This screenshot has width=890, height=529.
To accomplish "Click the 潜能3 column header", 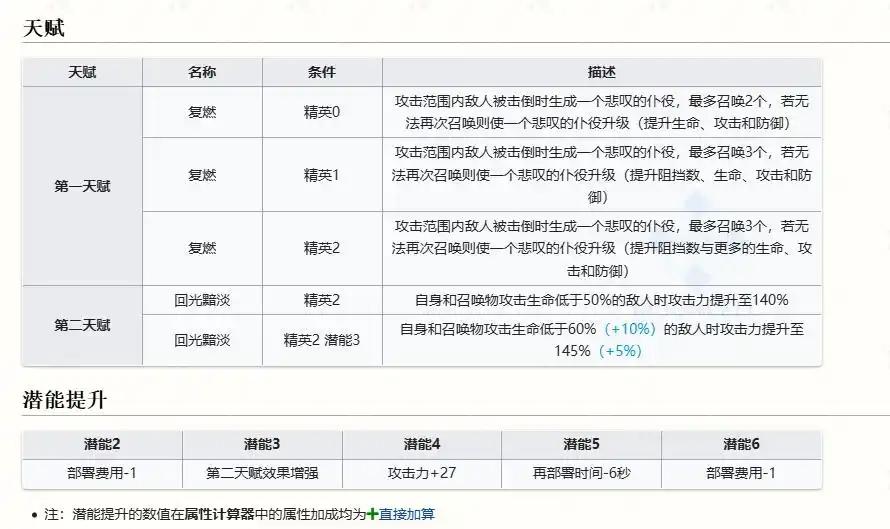I will [262, 445].
